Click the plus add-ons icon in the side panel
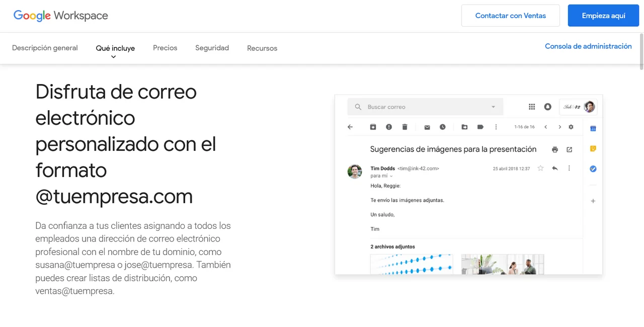This screenshot has width=644, height=327. tap(593, 201)
